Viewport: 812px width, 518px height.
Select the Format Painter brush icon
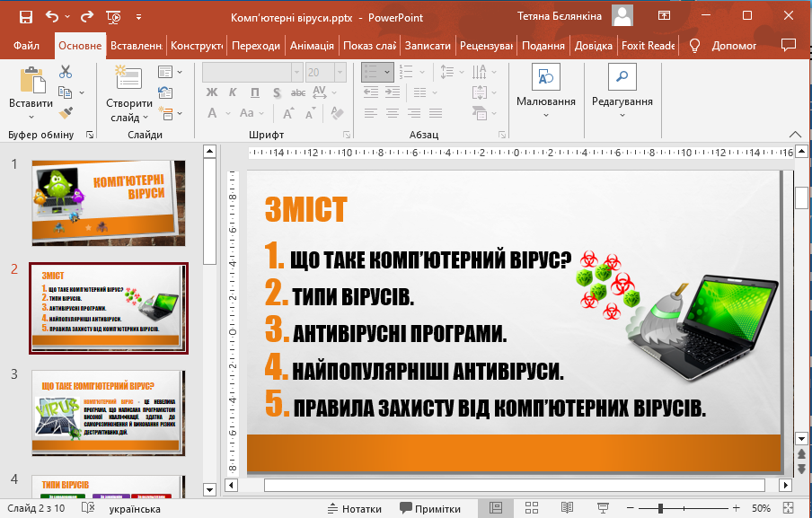[x=66, y=112]
